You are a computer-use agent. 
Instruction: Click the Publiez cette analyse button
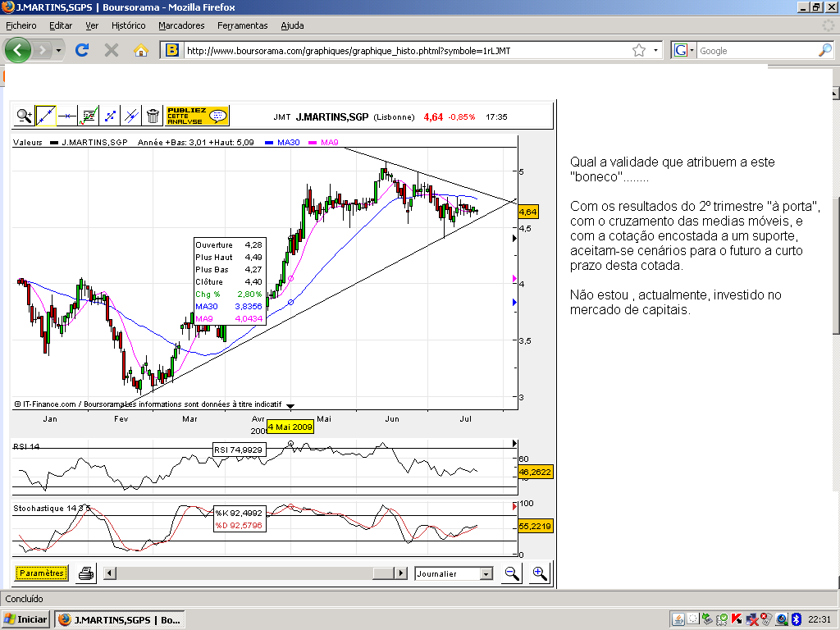tap(197, 116)
